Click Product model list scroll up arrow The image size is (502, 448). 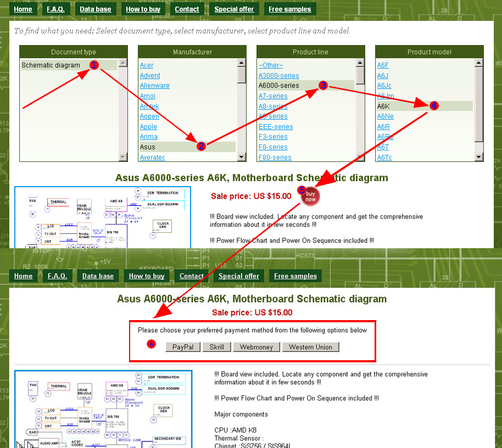click(479, 63)
